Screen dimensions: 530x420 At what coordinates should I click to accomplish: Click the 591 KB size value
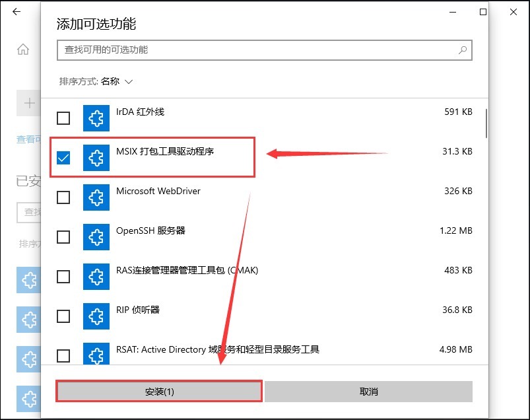pos(458,112)
